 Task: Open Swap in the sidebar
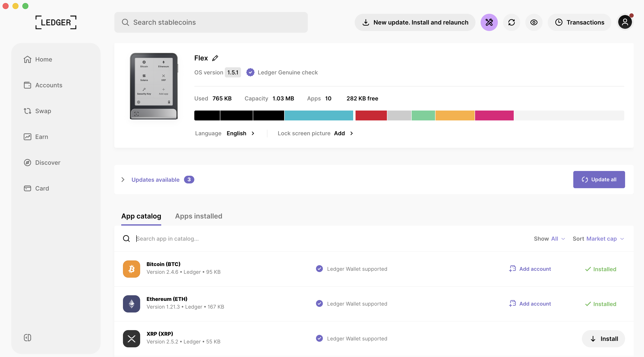click(x=37, y=111)
